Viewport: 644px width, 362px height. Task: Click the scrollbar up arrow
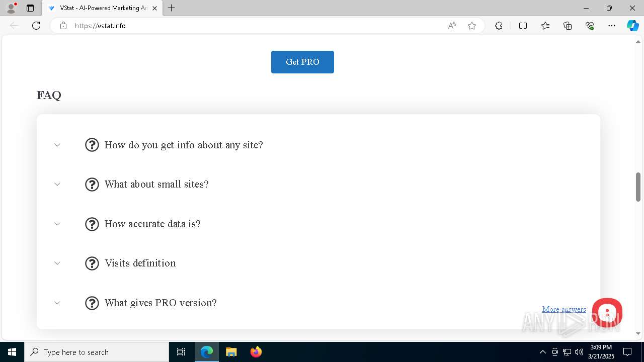point(638,42)
